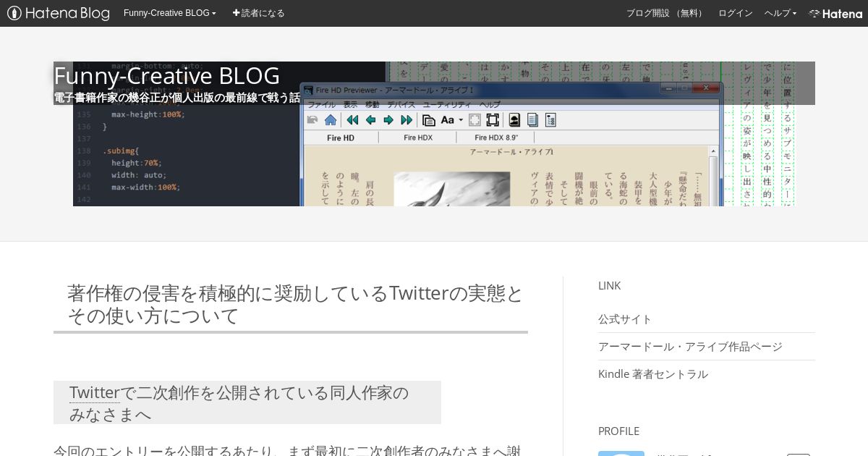Expand the Funny-Creative BLOG dropdown in top bar

[x=170, y=13]
